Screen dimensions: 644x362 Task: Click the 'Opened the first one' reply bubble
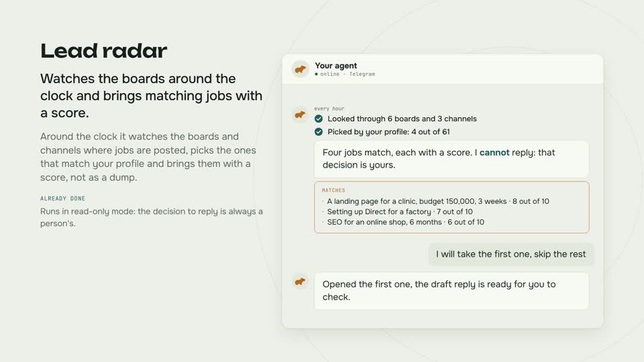451,290
